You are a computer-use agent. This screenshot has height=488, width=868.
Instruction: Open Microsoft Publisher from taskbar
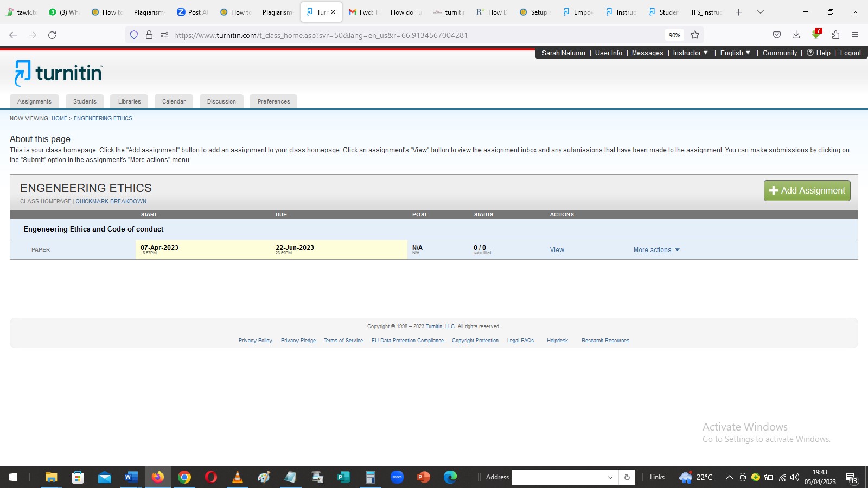[344, 477]
